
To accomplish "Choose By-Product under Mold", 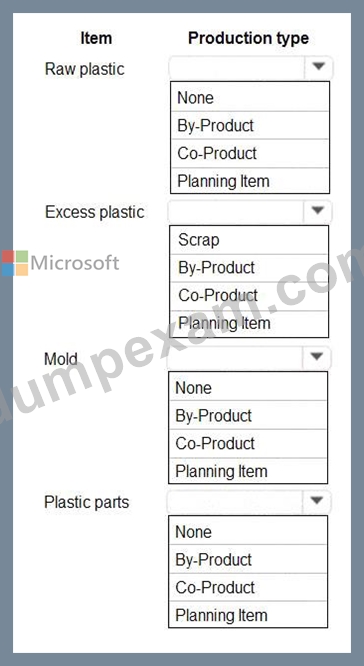I will (x=248, y=416).
